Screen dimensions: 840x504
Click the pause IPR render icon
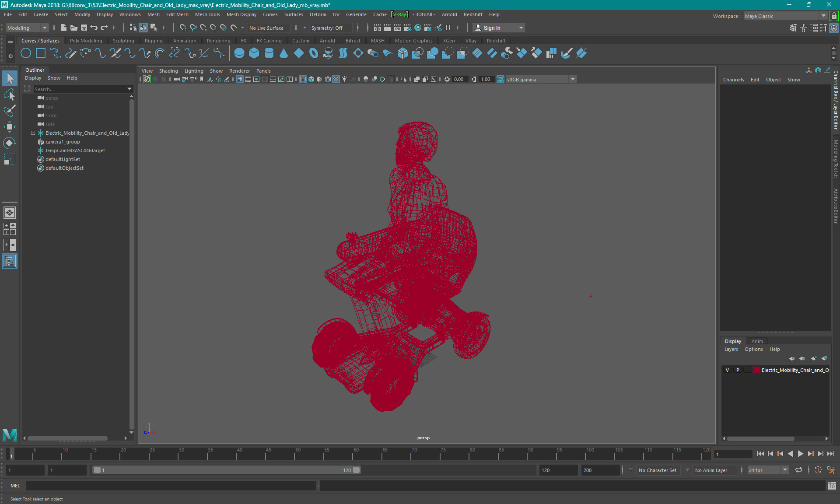point(448,28)
